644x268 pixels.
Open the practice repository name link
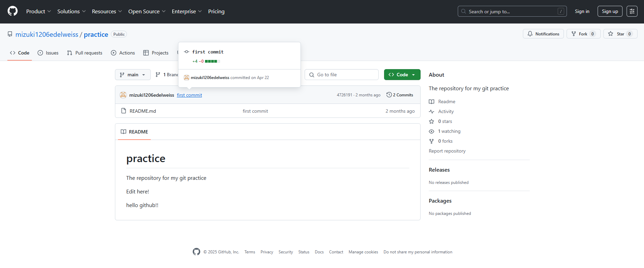coord(96,34)
